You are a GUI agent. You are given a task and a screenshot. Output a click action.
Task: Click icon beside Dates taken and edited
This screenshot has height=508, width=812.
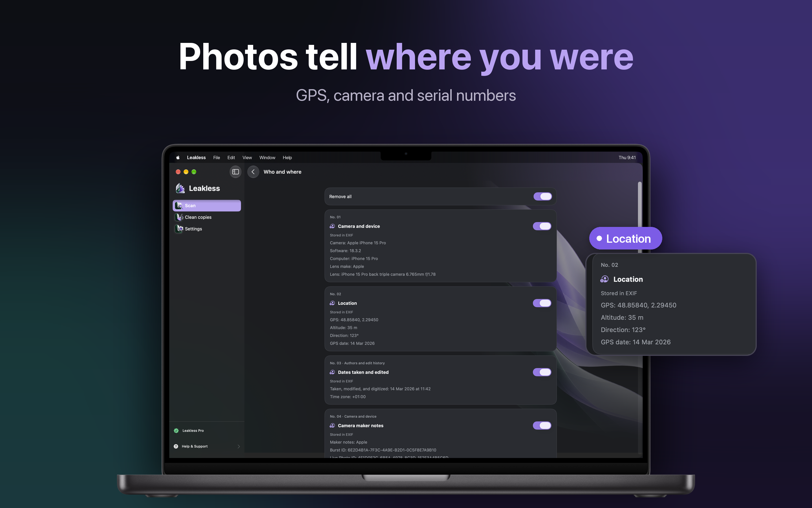332,372
